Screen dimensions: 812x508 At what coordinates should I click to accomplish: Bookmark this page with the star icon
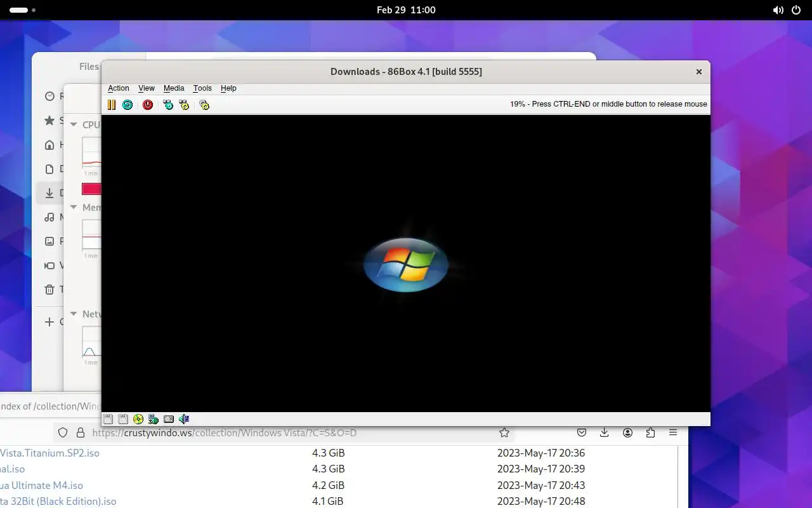(504, 432)
